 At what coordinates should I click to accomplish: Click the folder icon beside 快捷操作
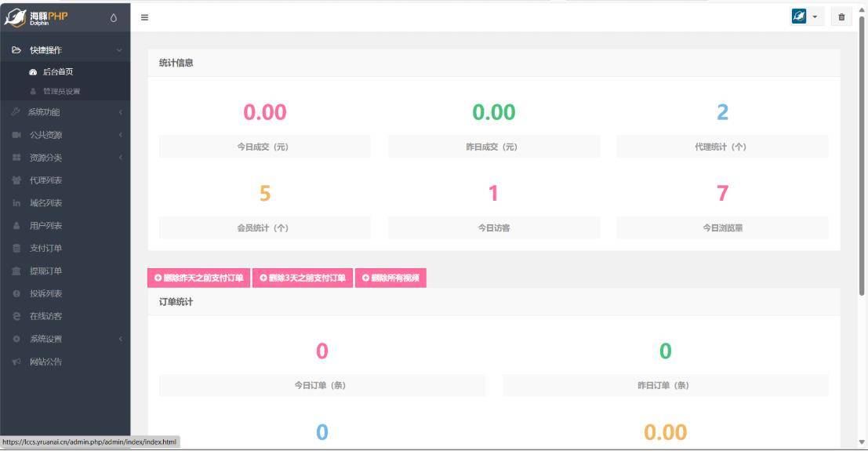tap(16, 50)
